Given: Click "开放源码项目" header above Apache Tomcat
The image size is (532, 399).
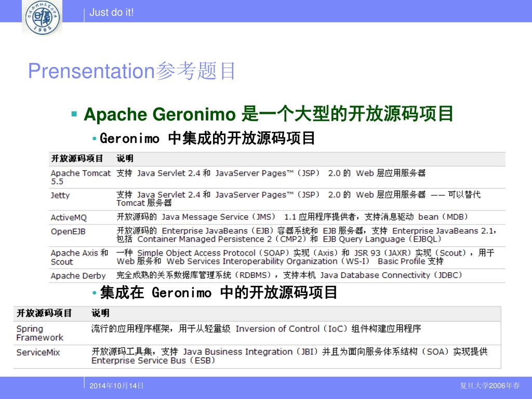Looking at the screenshot, I should [77, 158].
